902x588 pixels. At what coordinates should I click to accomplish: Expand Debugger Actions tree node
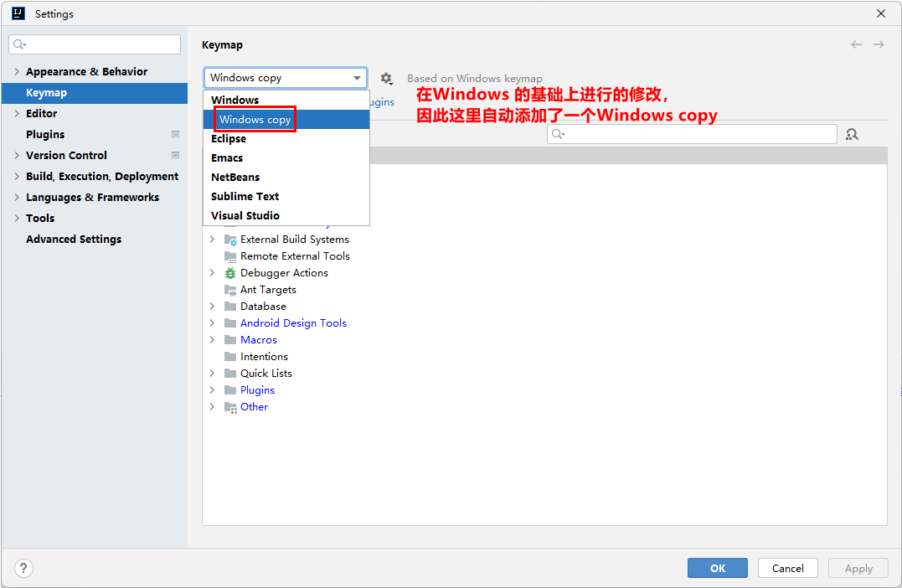point(212,273)
